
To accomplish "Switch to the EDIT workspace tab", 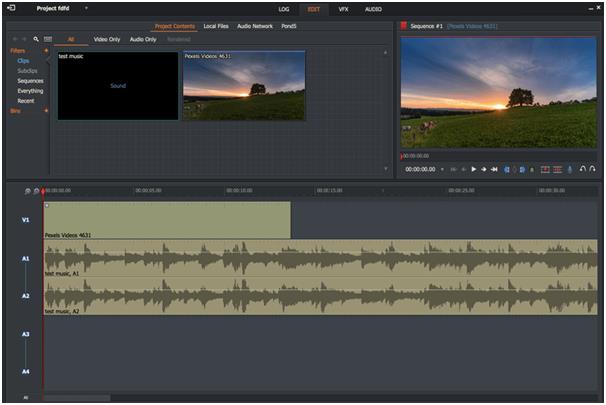I will click(313, 9).
